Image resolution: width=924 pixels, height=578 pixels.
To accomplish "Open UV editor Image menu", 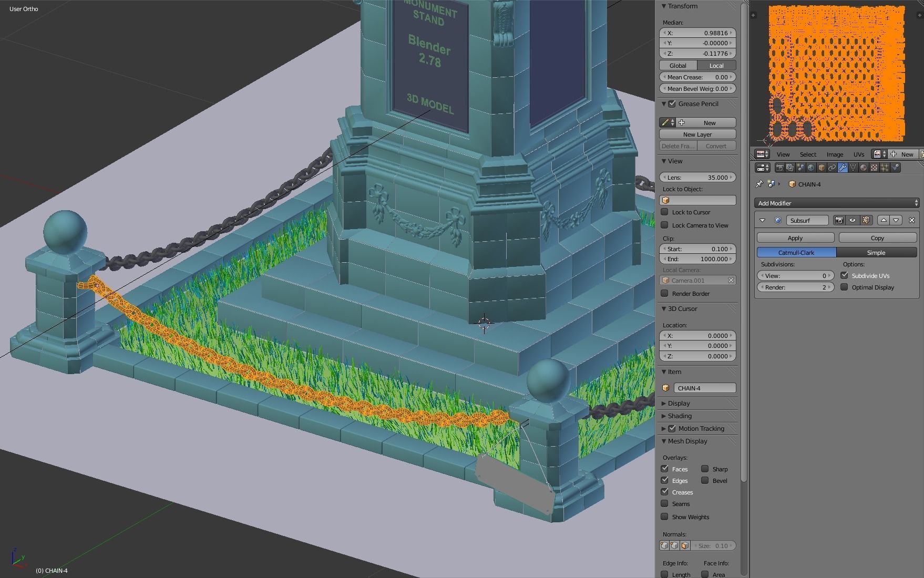I will coord(835,154).
